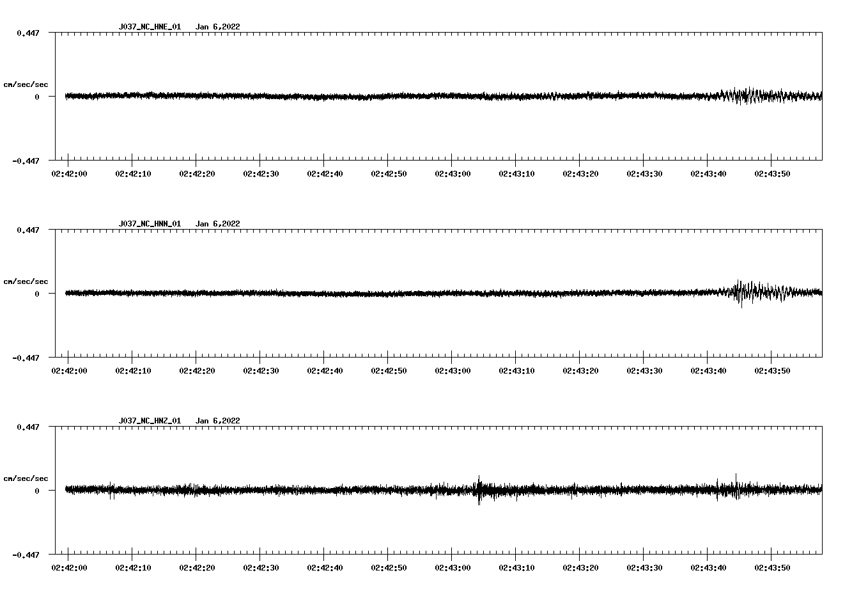Click the 02:42:00 time label under HNZ plot
This screenshot has height=591, width=868.
[69, 568]
